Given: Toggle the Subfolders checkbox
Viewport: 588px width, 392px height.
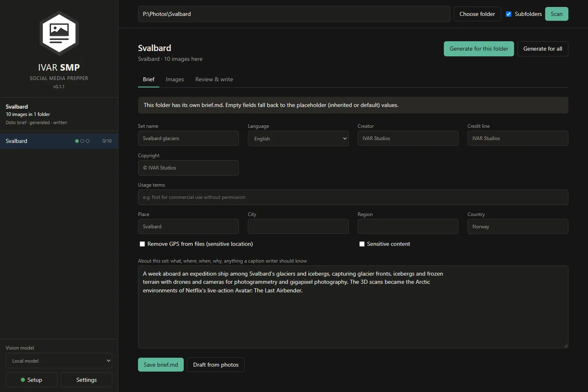Looking at the screenshot, I should pyautogui.click(x=508, y=14).
